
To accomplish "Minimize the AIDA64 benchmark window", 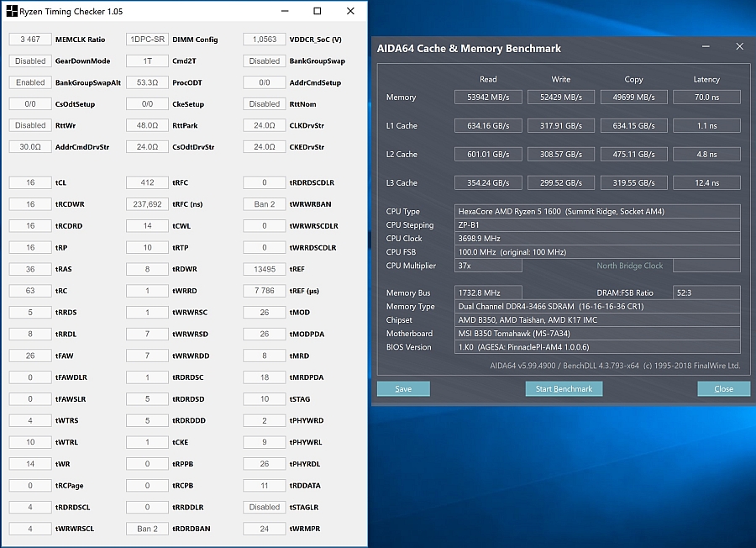I will (706, 47).
